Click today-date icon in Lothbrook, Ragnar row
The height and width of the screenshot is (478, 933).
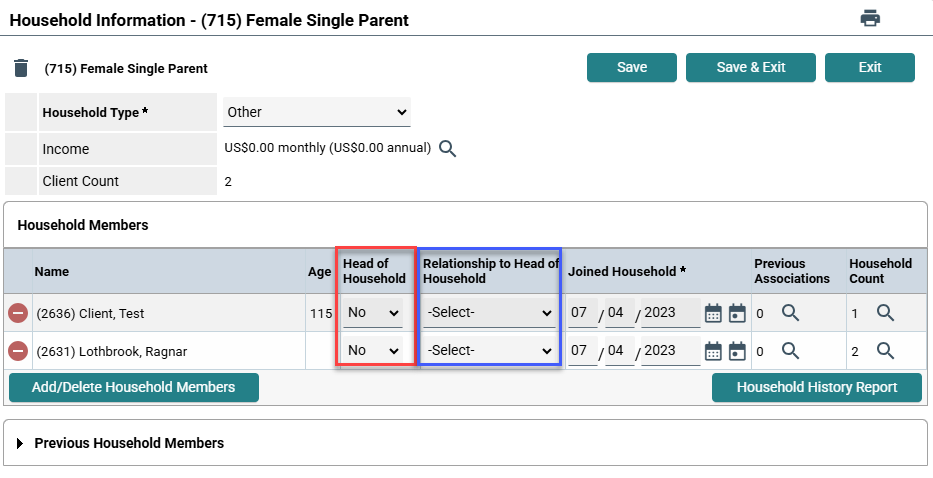[x=737, y=351]
